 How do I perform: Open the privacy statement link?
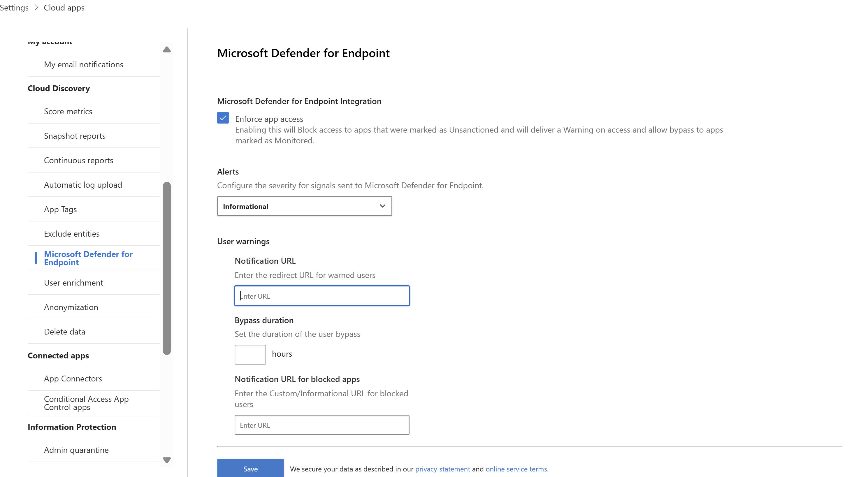pyautogui.click(x=442, y=469)
